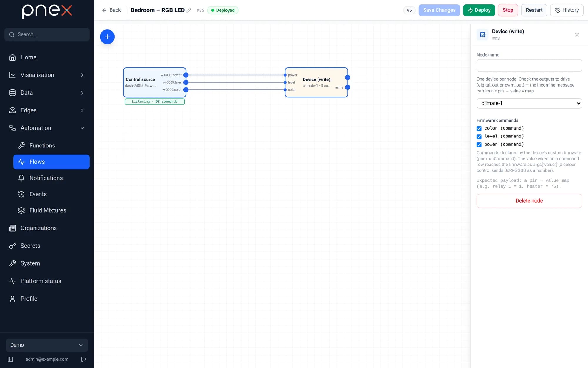
Task: Collapse sidebar using bottom-left panel icon
Action: coord(10,359)
